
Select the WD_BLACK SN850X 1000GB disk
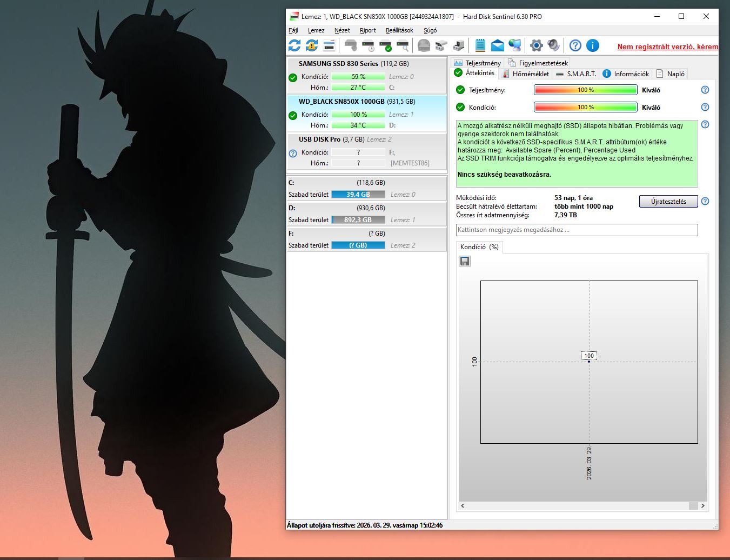click(367, 113)
